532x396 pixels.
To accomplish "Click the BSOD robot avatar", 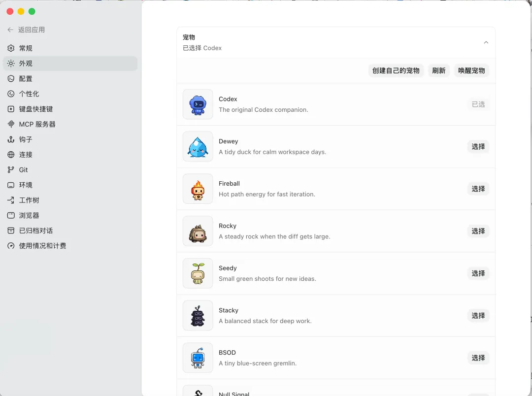I will (198, 358).
